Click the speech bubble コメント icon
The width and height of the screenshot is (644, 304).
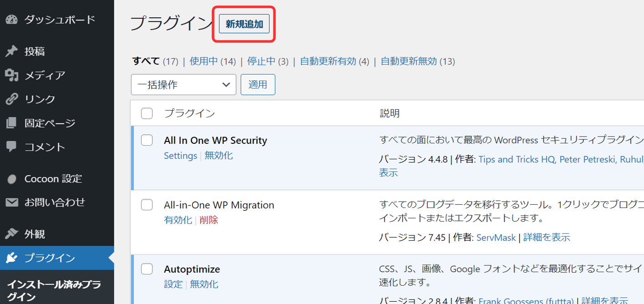coord(11,147)
